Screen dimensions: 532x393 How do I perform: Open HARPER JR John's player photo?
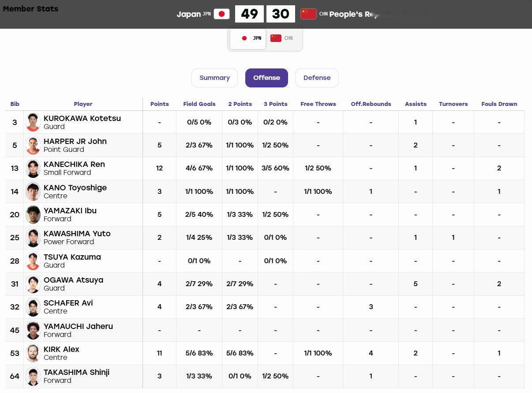[x=33, y=145]
